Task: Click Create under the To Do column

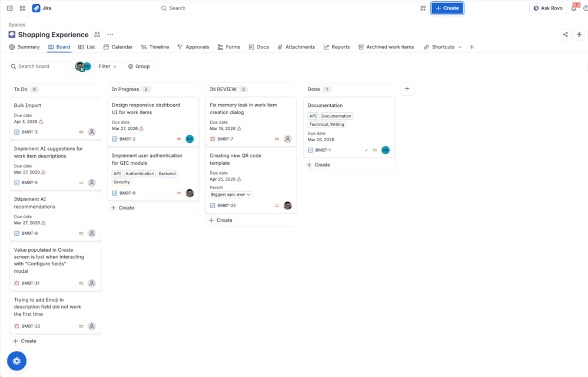Action: [x=25, y=341]
